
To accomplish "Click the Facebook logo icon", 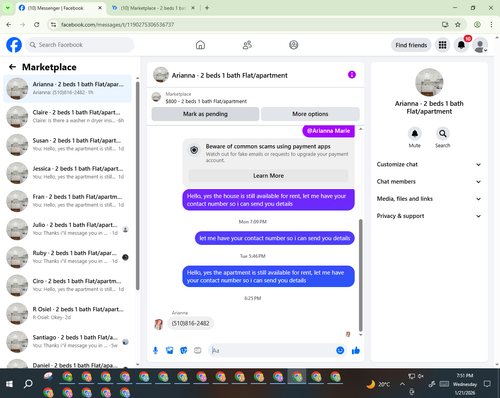I will click(14, 45).
